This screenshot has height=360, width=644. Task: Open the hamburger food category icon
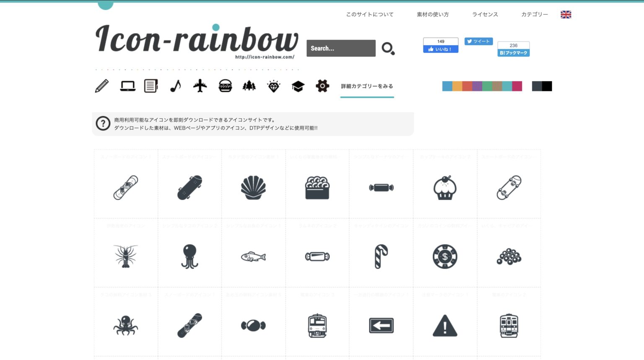coord(225,85)
